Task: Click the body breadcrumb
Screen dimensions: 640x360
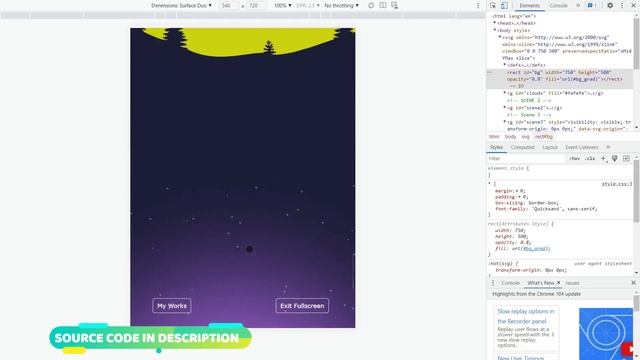Action: [x=510, y=137]
